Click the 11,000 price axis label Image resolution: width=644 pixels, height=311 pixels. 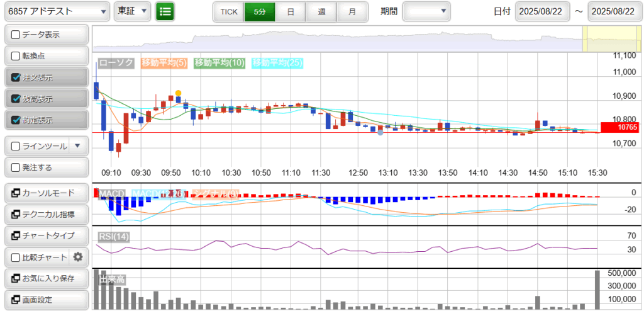(623, 72)
